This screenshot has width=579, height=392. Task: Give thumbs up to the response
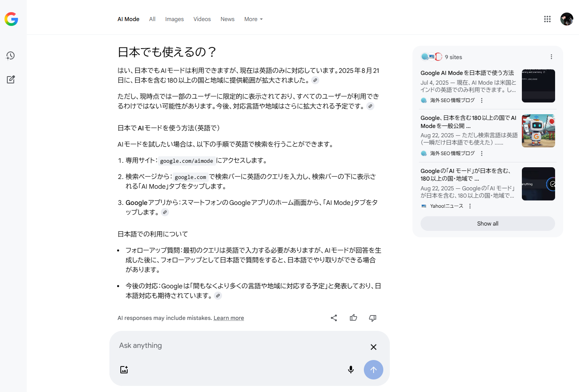point(353,318)
